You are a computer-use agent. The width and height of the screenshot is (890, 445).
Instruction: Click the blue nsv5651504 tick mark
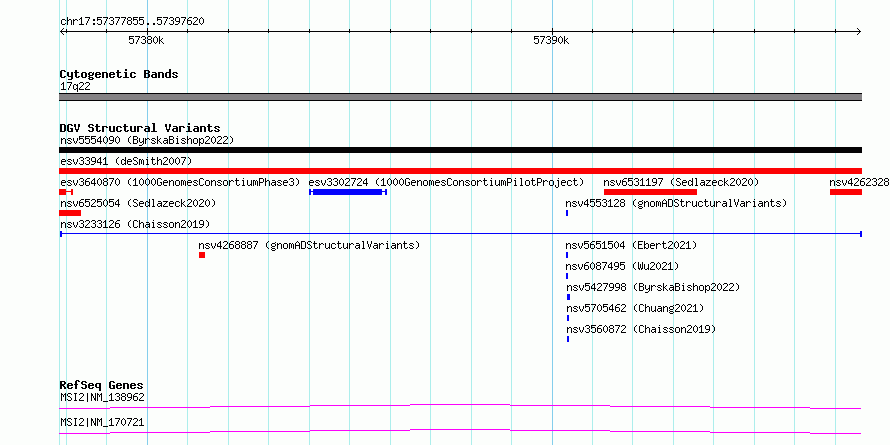tap(567, 255)
